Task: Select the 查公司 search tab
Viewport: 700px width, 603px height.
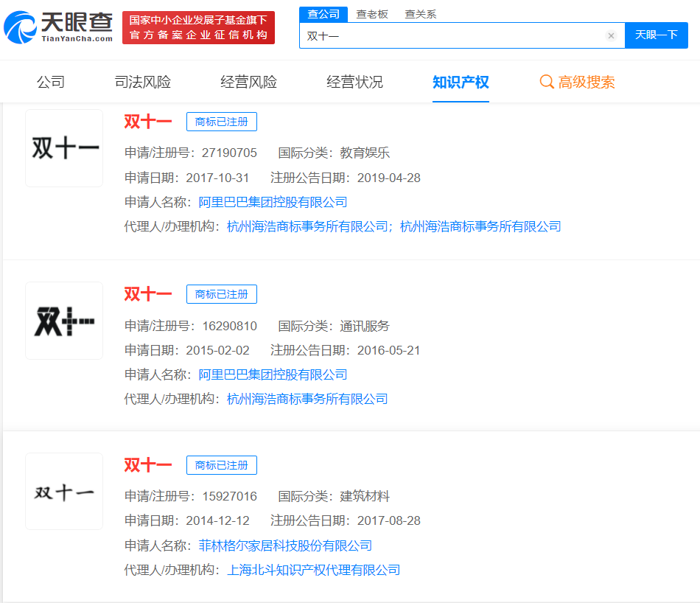Action: (x=323, y=13)
